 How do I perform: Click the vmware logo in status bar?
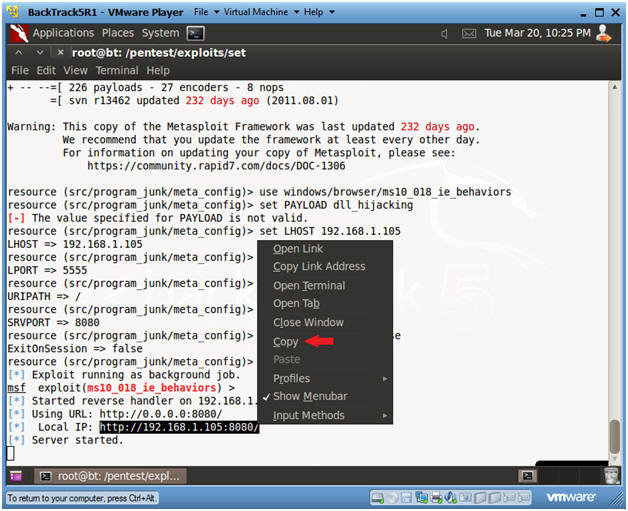coord(571,497)
